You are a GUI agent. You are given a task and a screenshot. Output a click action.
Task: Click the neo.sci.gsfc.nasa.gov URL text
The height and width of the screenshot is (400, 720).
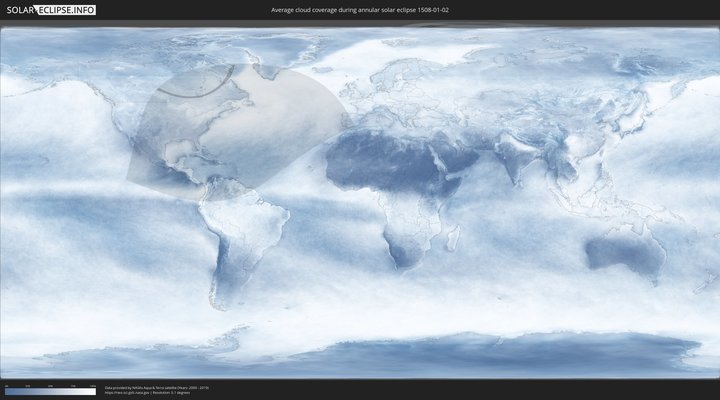[x=127, y=393]
